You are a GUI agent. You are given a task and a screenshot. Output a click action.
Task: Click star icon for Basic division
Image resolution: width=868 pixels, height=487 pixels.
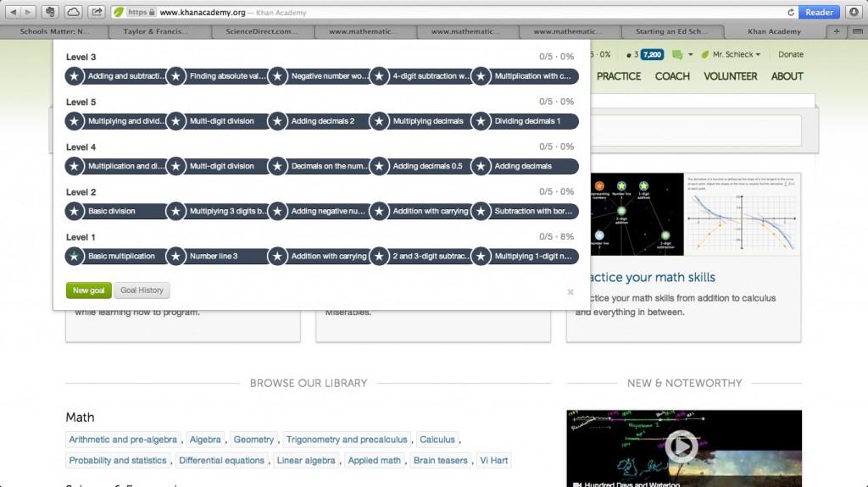tap(75, 211)
